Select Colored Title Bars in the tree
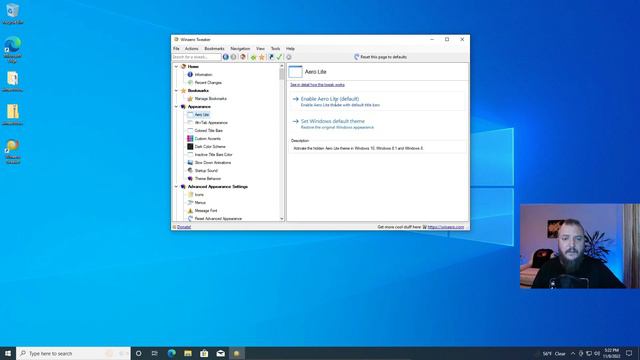The width and height of the screenshot is (640, 360). click(209, 131)
